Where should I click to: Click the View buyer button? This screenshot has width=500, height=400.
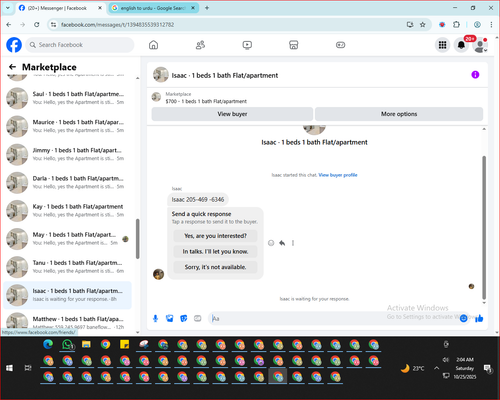click(x=232, y=114)
